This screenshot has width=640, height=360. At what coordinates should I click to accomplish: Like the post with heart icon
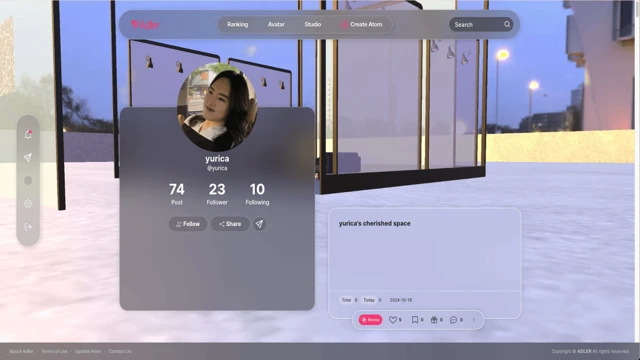(x=393, y=320)
